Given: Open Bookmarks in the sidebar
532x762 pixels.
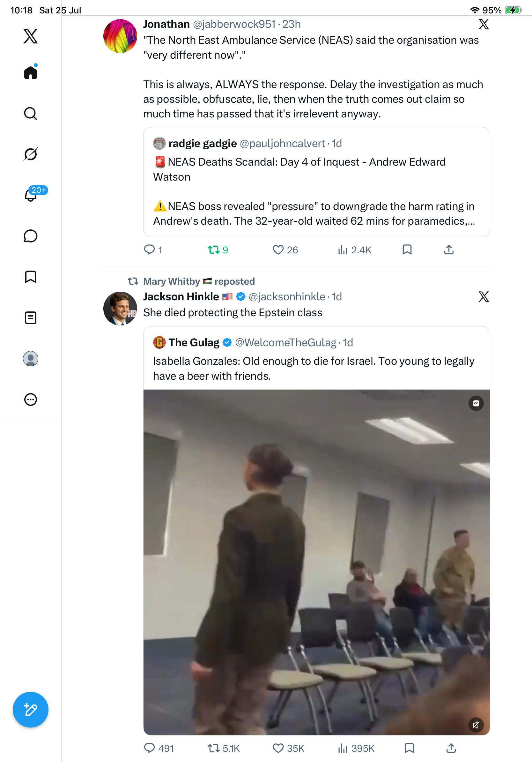Looking at the screenshot, I should (31, 277).
